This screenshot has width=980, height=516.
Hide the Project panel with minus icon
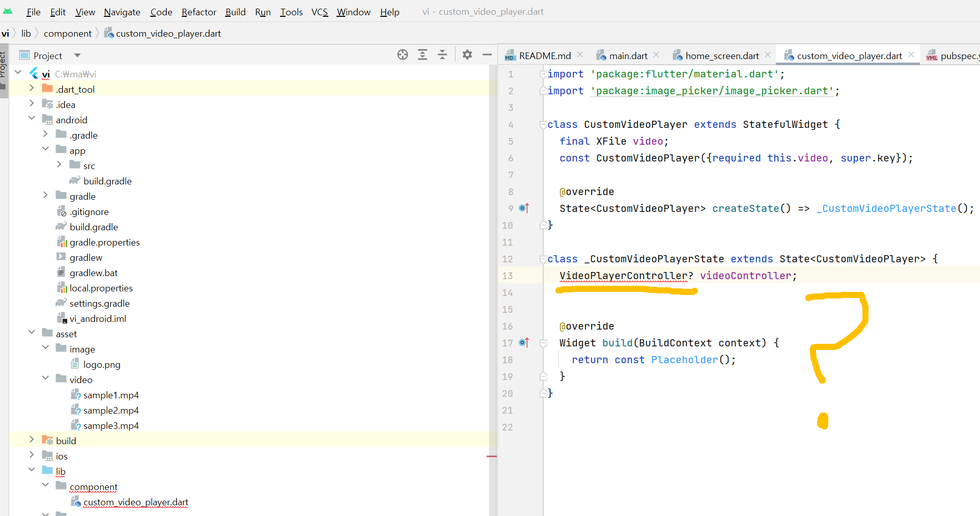click(x=487, y=55)
